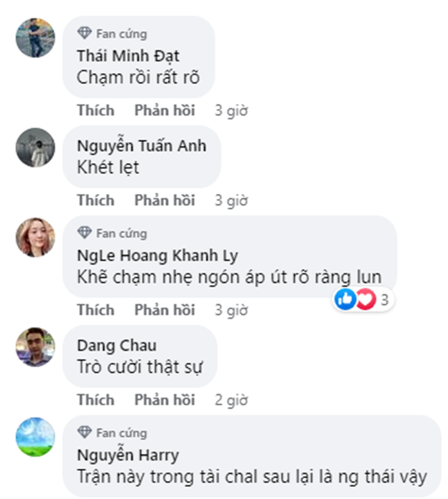Click the 2 giờ timestamp on Dang Chau's comment
This screenshot has width=448, height=499.
231,399
